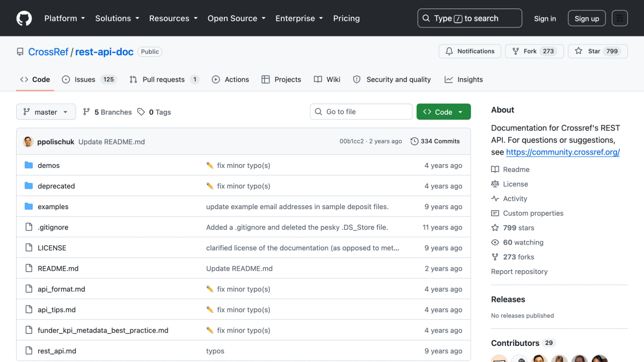Open funder_kpi_metadata_best_practice.md file
Viewport: 644px width, 362px height.
(103, 330)
